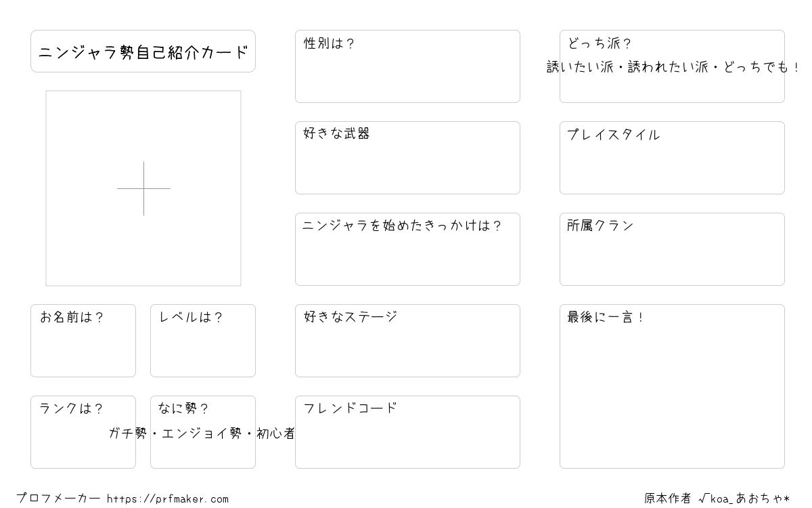Click the ガチ勢・エンジョイ勢・初心者 options text

[x=202, y=433]
